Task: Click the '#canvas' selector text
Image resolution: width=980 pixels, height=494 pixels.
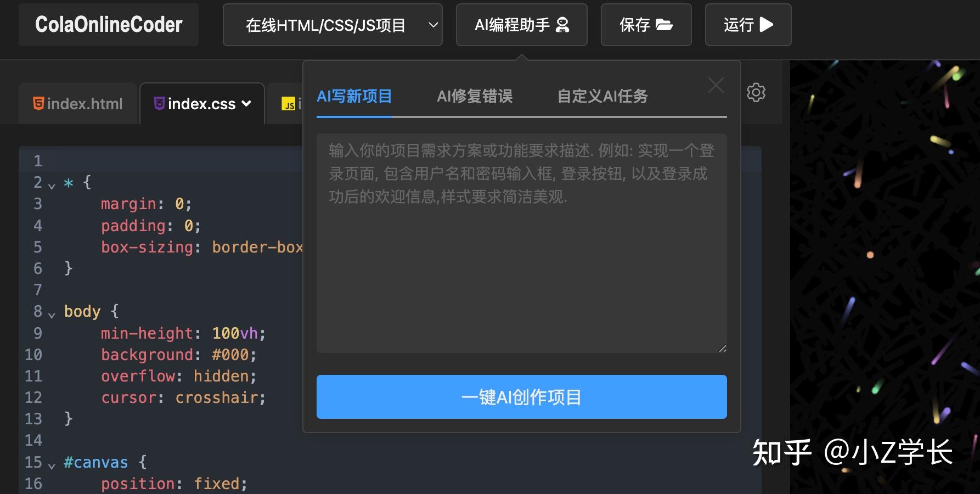Action: 96,462
